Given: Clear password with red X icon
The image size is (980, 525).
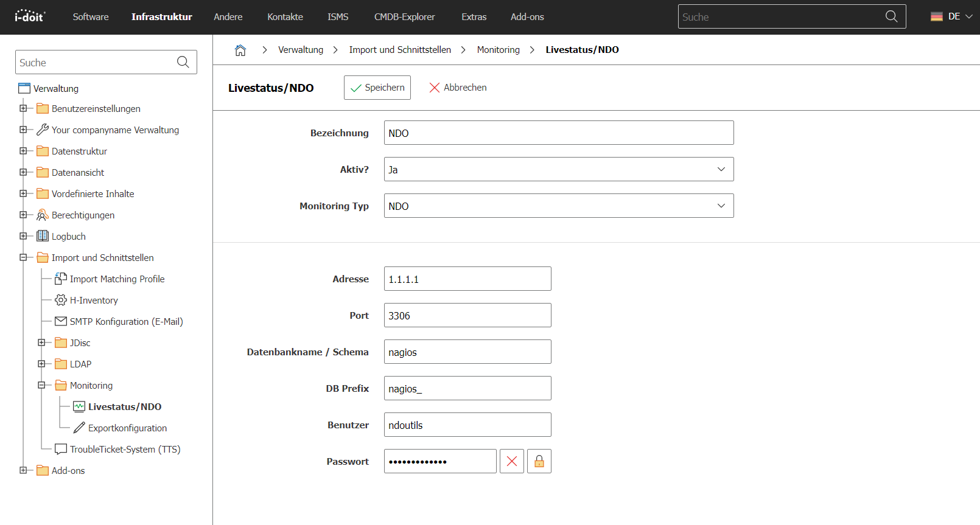Looking at the screenshot, I should pos(512,461).
